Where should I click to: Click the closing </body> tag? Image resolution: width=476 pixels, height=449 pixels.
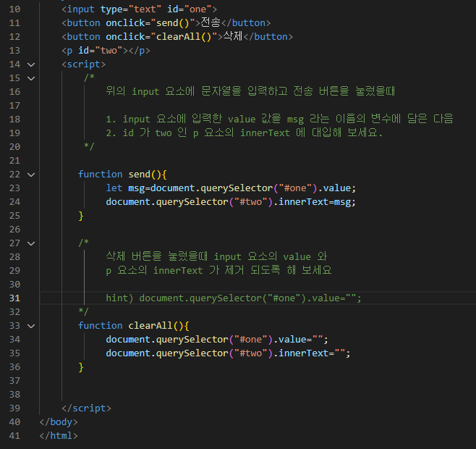point(59,422)
